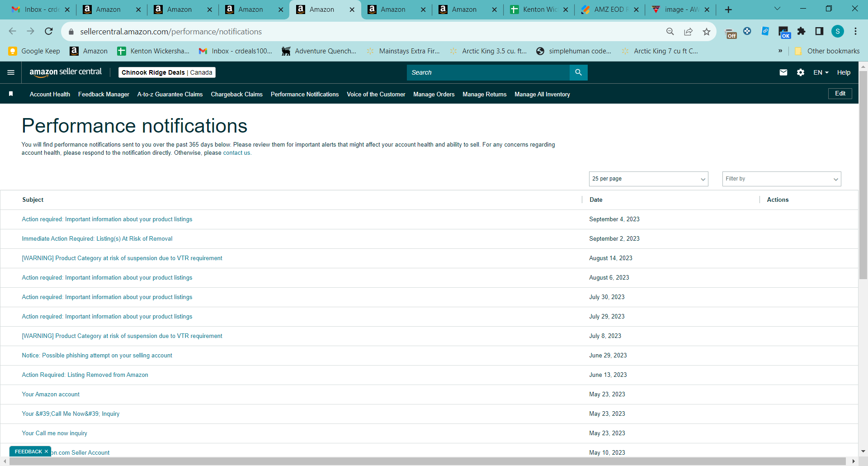Open the Other bookmarks folder
The height and width of the screenshot is (466, 868).
(827, 51)
